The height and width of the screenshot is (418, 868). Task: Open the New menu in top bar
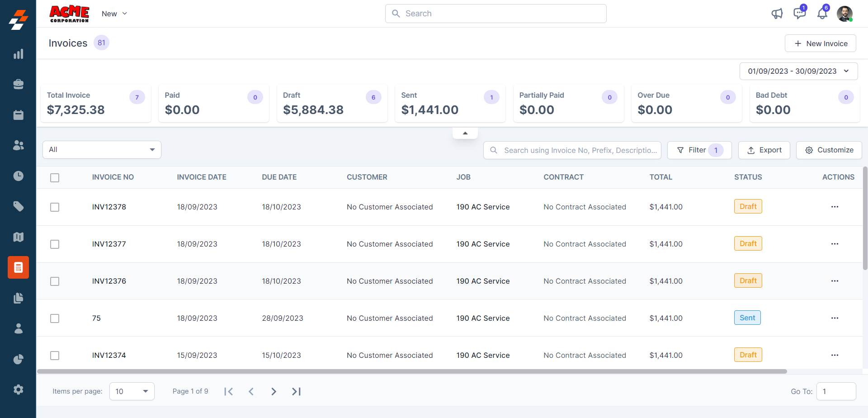coord(114,14)
